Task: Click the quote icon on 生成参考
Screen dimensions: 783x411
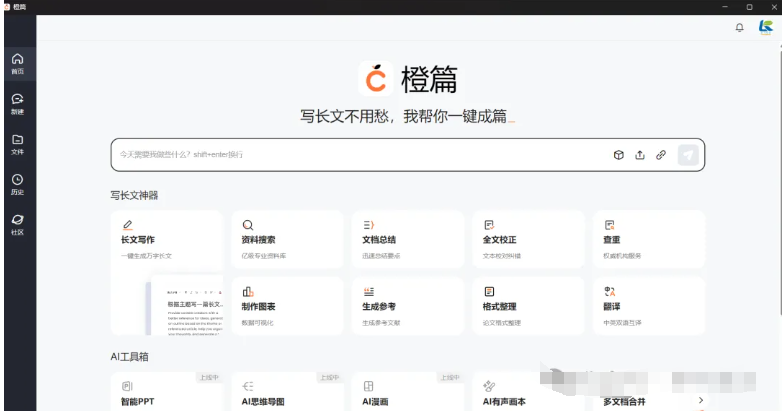Action: (x=369, y=292)
